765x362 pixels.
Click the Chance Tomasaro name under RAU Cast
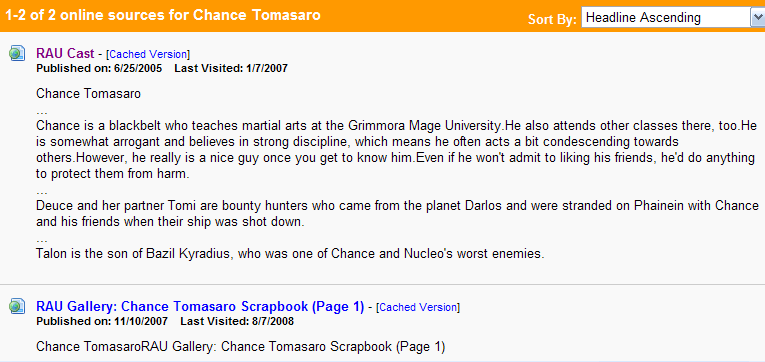88,93
